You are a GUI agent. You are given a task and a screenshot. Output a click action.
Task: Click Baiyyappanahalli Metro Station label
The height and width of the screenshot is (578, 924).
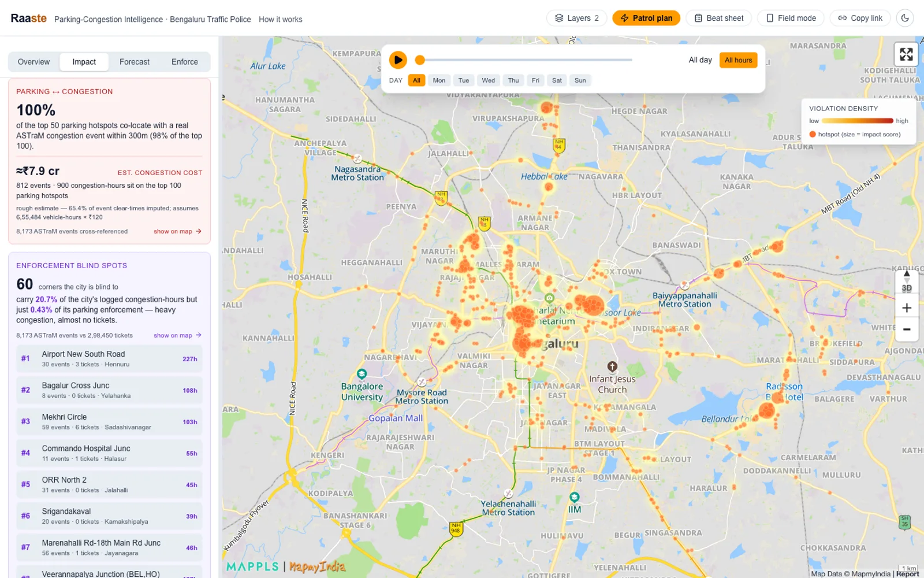click(x=685, y=299)
